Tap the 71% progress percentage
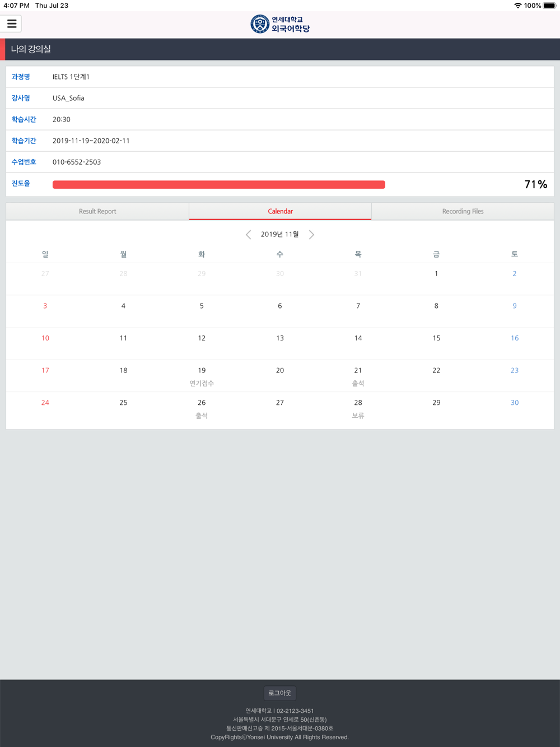This screenshot has height=747, width=560. click(535, 185)
